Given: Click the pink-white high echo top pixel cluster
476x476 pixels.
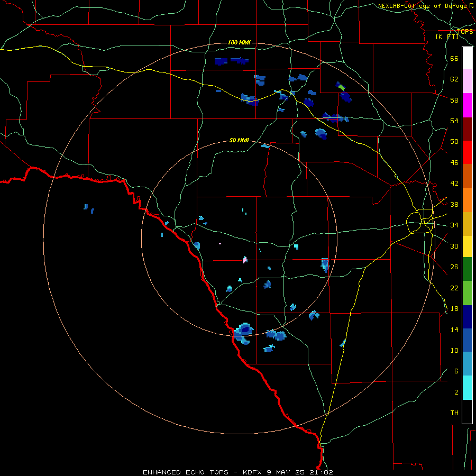Looking at the screenshot, I should 245,260.
